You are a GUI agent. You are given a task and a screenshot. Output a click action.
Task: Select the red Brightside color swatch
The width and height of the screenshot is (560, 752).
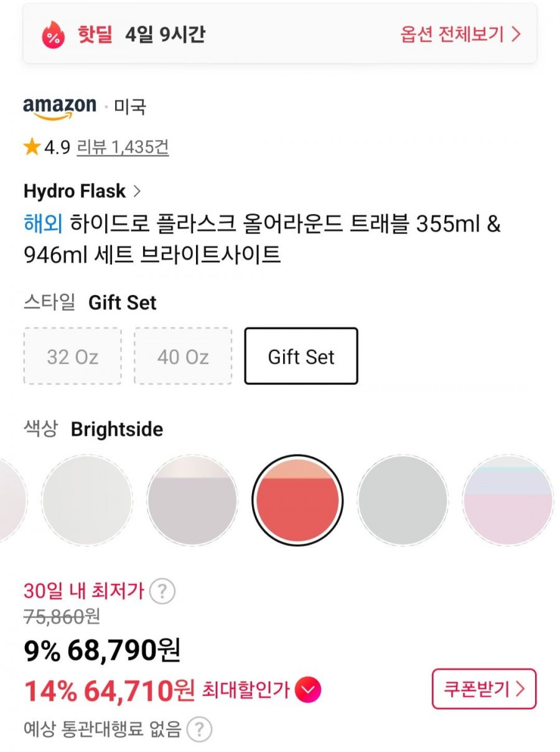297,500
